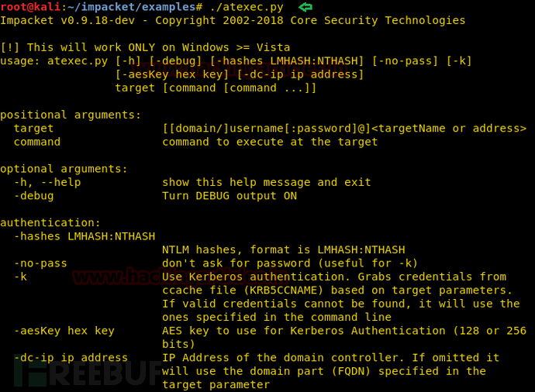This screenshot has width=535, height=392.
Task: Click the -debug option text
Action: pyautogui.click(x=33, y=196)
